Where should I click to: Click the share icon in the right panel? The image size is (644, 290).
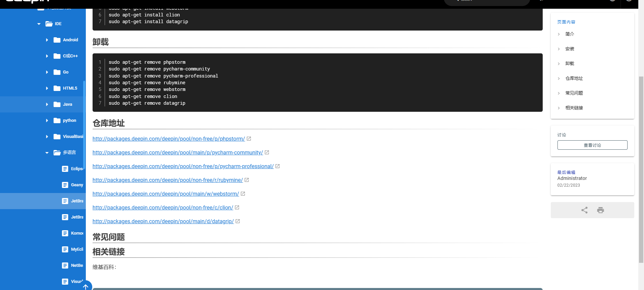584,210
